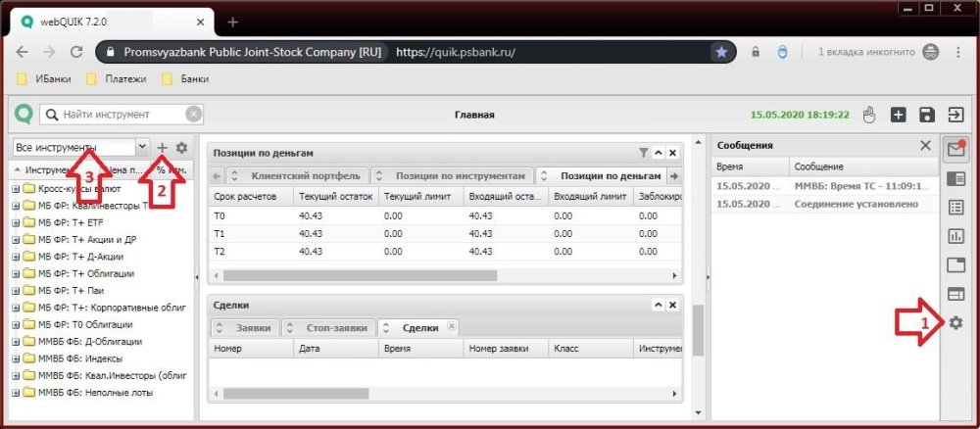Viewport: 980px width, 429px height.
Task: Open the Все инструменты dropdown
Action: [x=143, y=147]
